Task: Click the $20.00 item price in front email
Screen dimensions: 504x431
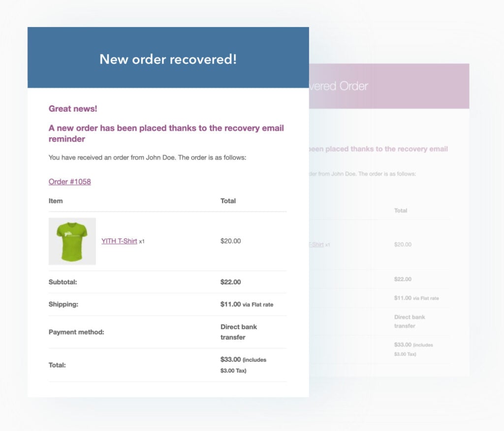Action: [230, 241]
